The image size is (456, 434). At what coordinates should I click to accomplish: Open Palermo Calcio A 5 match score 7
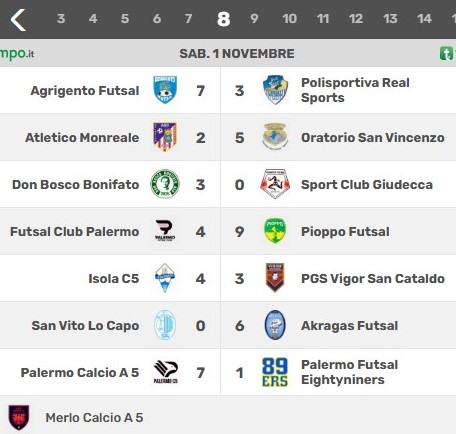point(200,372)
